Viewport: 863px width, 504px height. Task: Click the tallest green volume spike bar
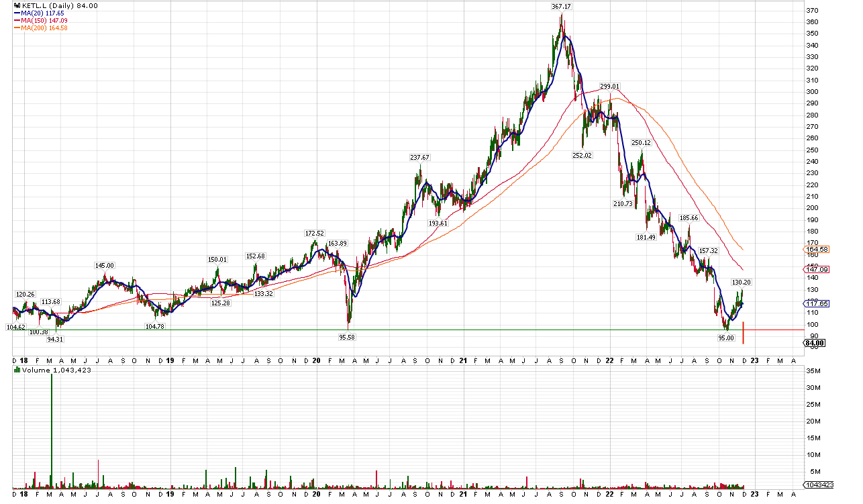[x=52, y=430]
